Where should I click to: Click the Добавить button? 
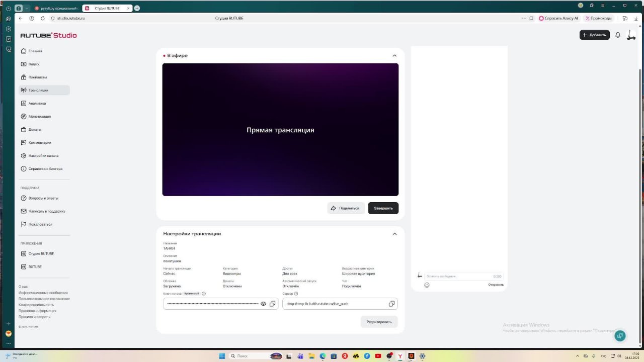(x=595, y=35)
